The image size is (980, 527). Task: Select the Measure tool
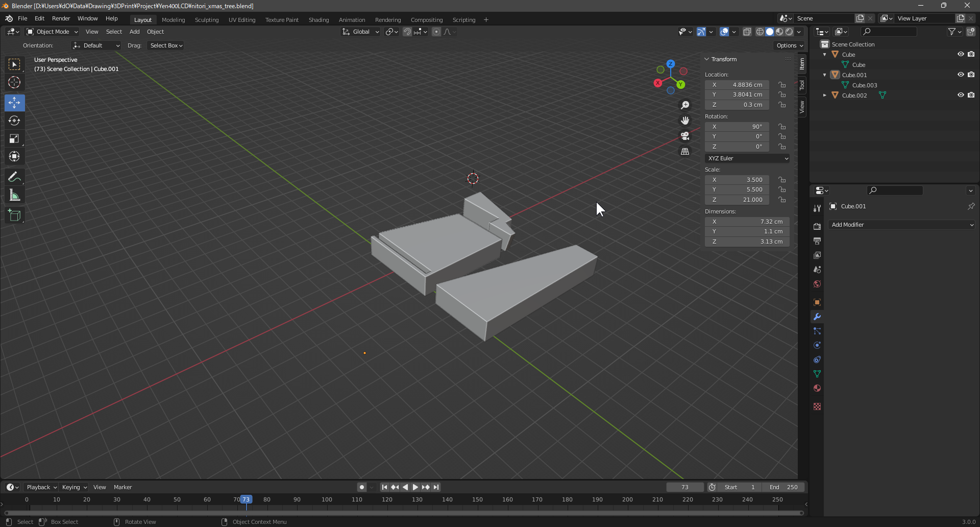coord(14,195)
